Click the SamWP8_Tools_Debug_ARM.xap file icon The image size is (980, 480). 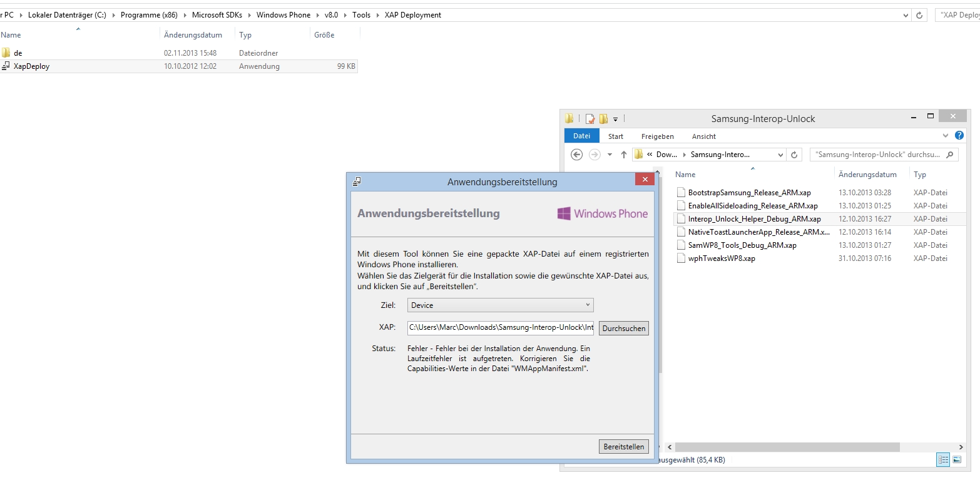pyautogui.click(x=681, y=245)
